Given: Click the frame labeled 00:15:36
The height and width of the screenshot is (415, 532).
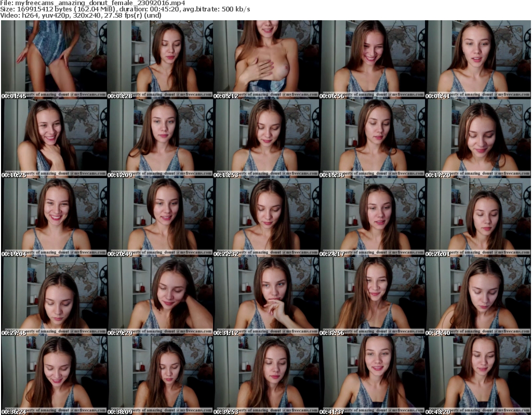Looking at the screenshot, I should pyautogui.click(x=372, y=138).
